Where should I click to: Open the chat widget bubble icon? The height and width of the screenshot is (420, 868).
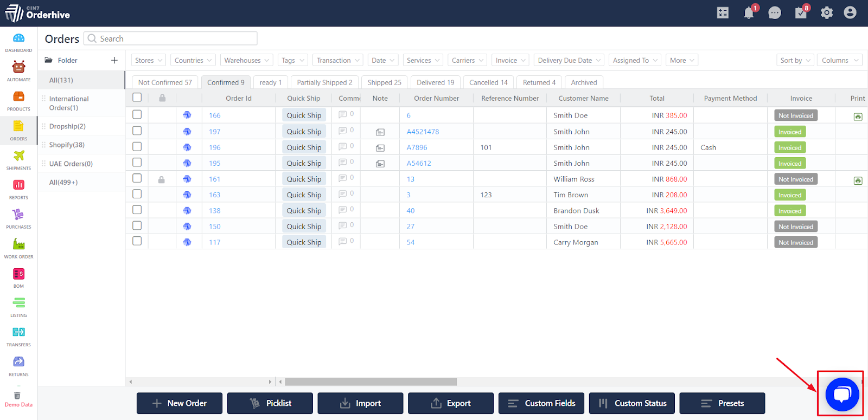pyautogui.click(x=842, y=394)
